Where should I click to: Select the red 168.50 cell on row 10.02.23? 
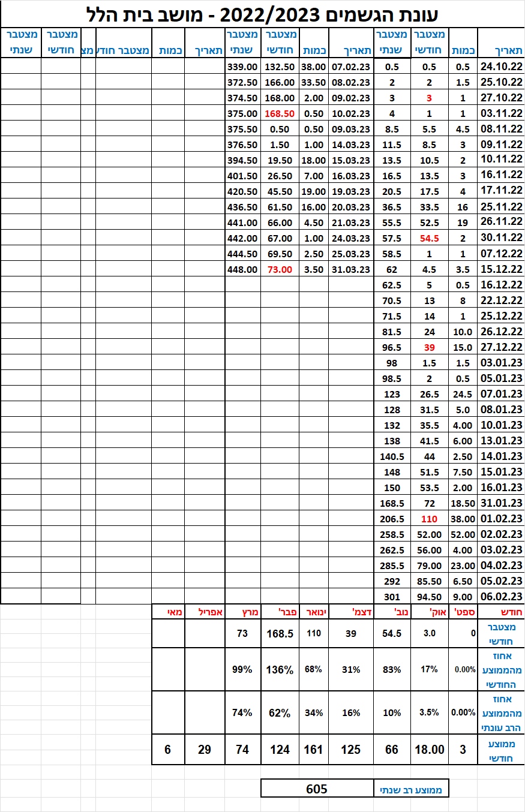tap(280, 113)
